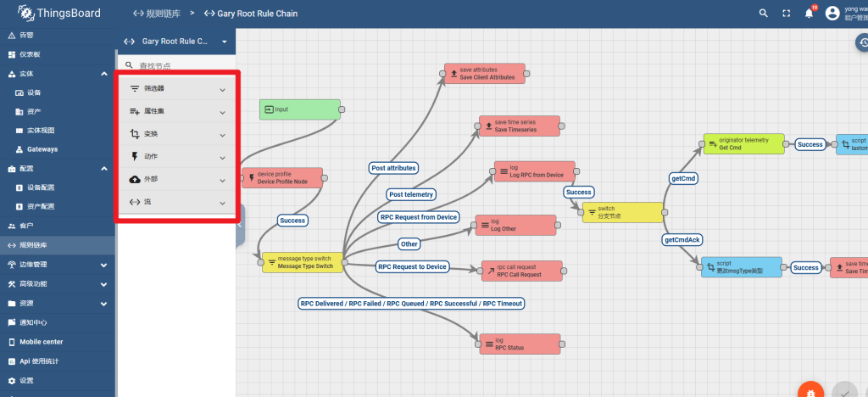This screenshot has height=397, width=868.
Task: Select the green Input node
Action: (x=299, y=109)
